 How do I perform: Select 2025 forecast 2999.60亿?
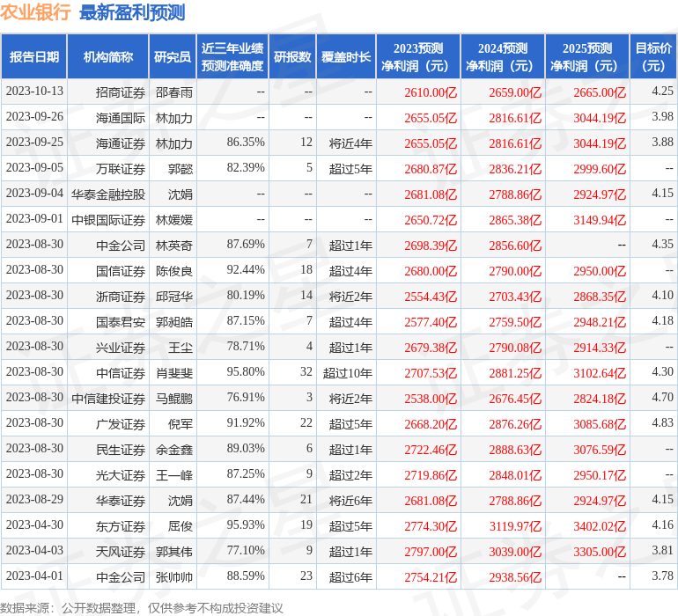point(600,169)
